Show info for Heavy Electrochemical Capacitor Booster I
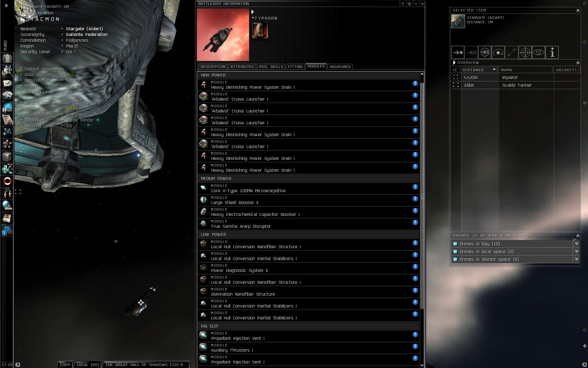 [x=415, y=211]
